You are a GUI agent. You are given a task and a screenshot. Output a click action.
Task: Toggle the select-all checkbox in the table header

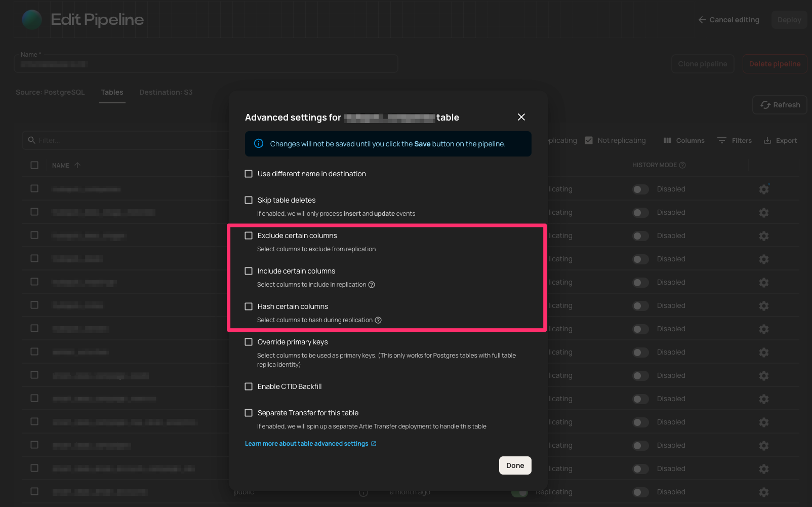(34, 165)
